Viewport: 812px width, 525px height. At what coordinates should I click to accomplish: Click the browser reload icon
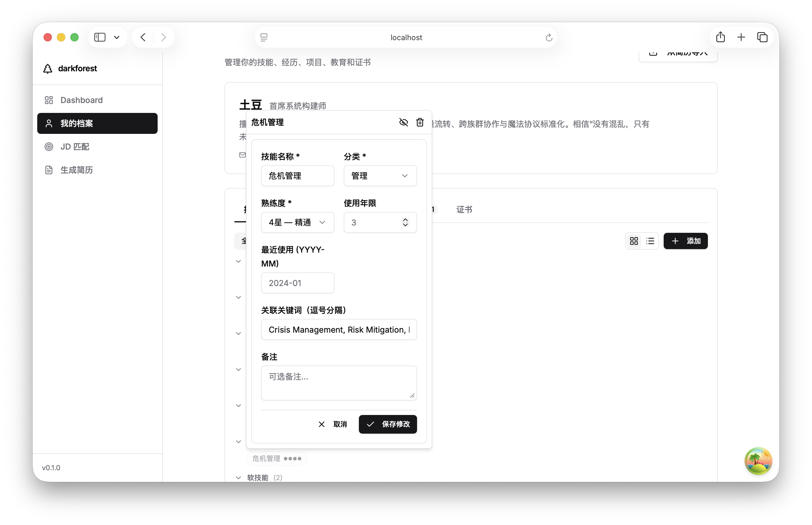click(x=549, y=37)
